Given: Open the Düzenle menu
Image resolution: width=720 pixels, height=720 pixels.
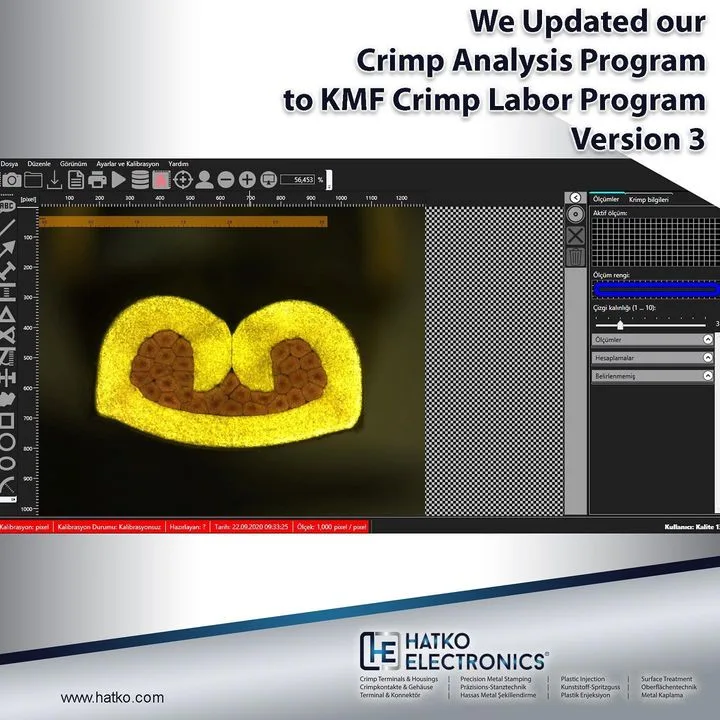Looking at the screenshot, I should click(x=39, y=163).
